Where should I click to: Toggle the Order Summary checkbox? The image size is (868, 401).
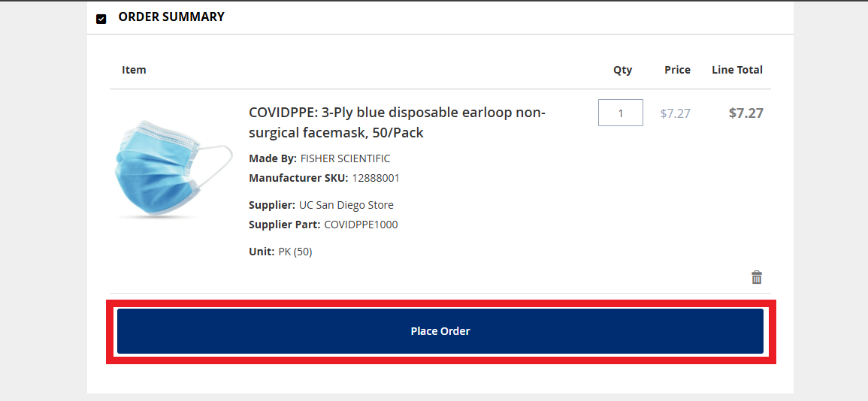[101, 19]
